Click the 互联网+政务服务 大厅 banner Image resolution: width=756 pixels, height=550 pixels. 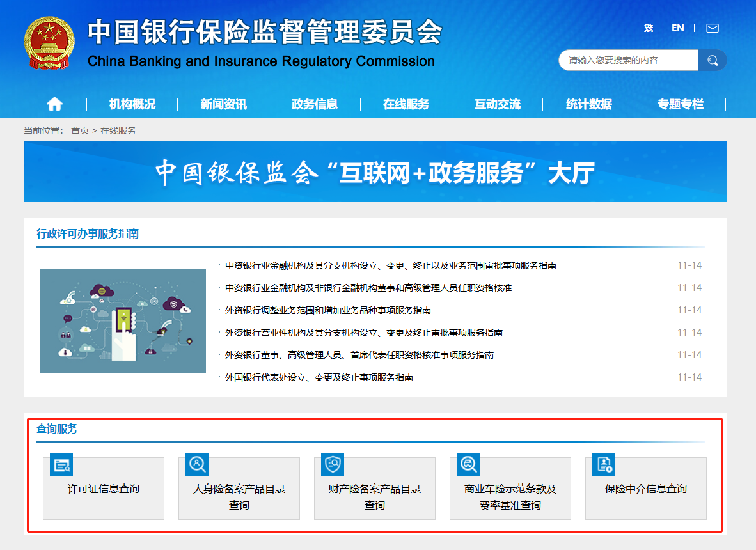pos(375,171)
